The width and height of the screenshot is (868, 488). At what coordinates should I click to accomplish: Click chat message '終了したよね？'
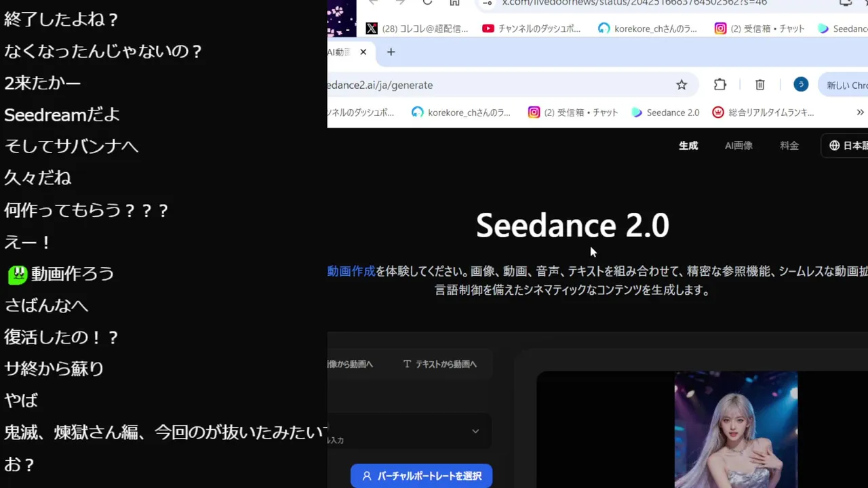coord(61,20)
